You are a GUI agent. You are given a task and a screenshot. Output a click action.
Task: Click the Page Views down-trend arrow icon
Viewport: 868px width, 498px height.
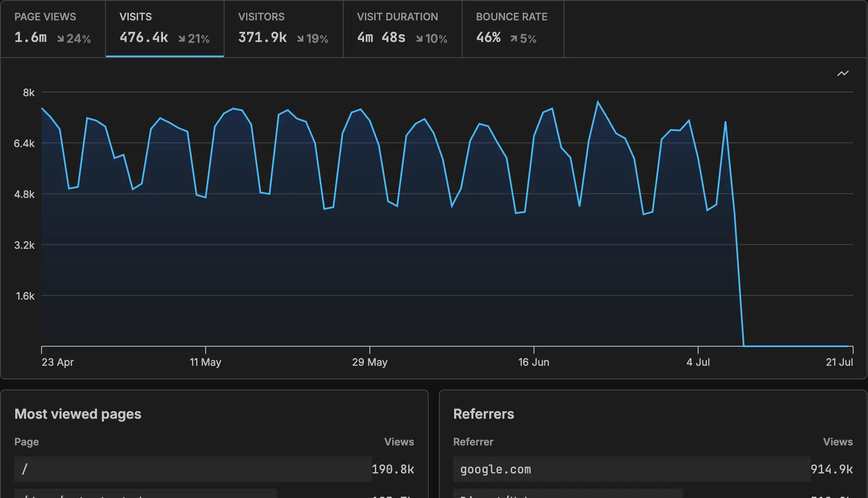click(61, 39)
